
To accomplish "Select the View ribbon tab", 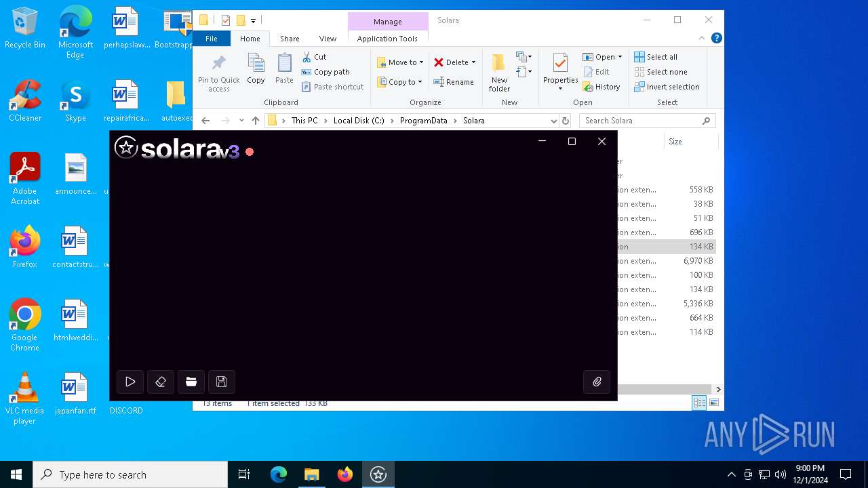I will pyautogui.click(x=328, y=39).
